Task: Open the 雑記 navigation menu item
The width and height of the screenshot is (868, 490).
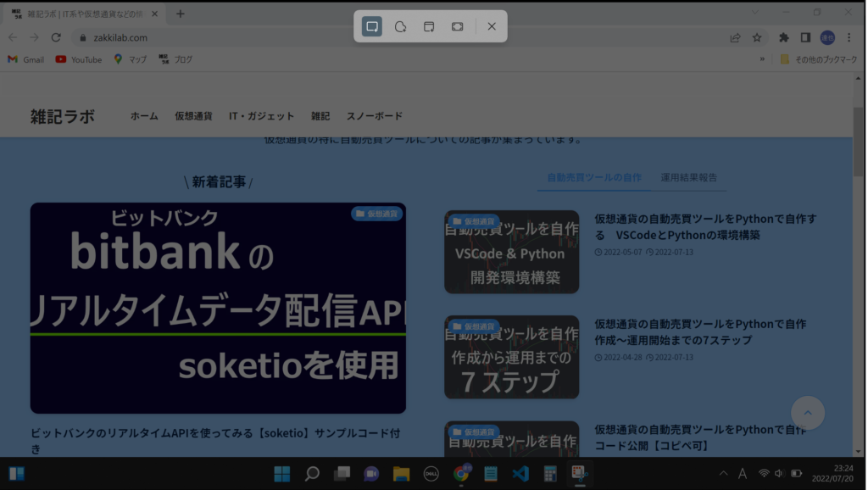Action: point(320,116)
